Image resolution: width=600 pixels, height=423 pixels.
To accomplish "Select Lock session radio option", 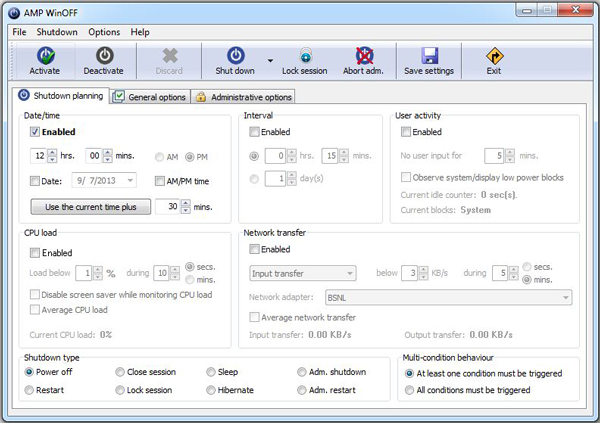I will click(120, 390).
